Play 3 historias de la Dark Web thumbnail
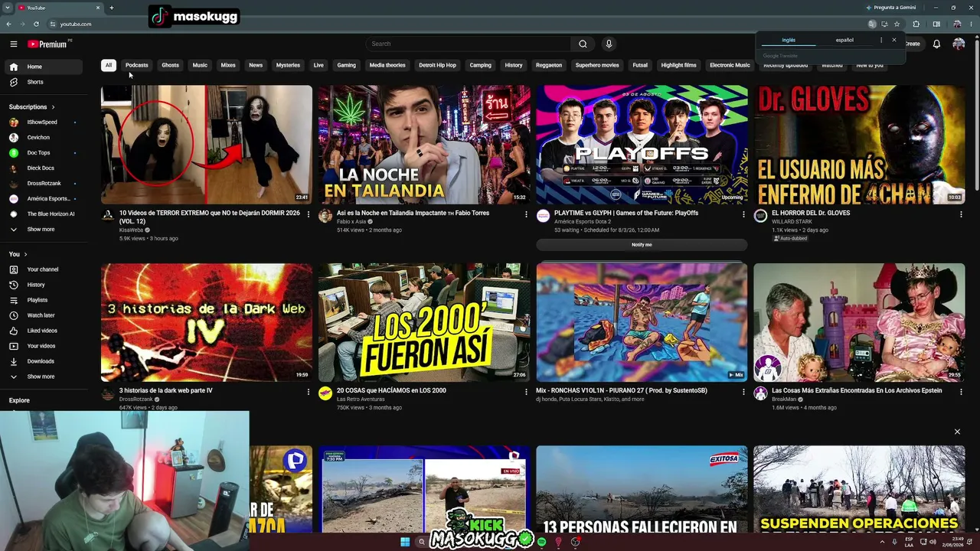The image size is (980, 551). pos(207,322)
